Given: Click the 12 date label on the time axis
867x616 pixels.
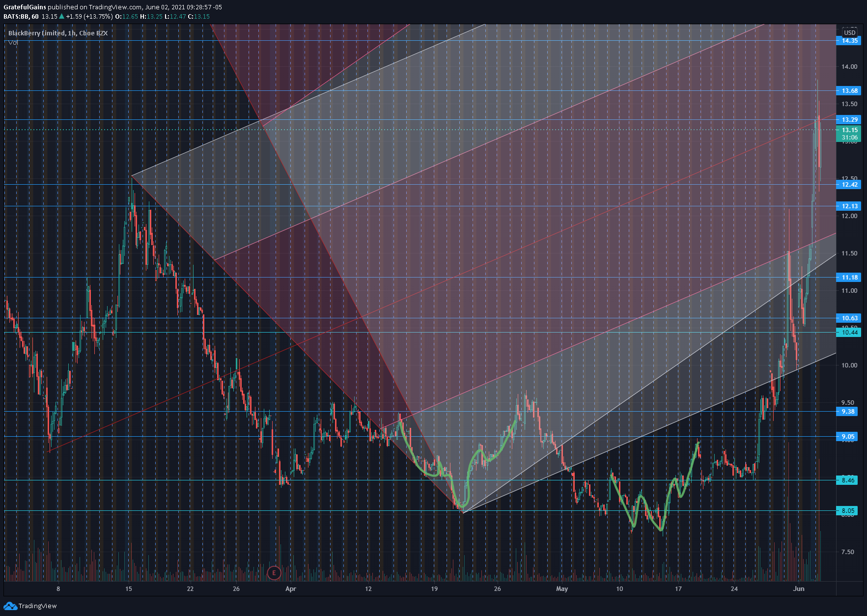Looking at the screenshot, I should 368,589.
